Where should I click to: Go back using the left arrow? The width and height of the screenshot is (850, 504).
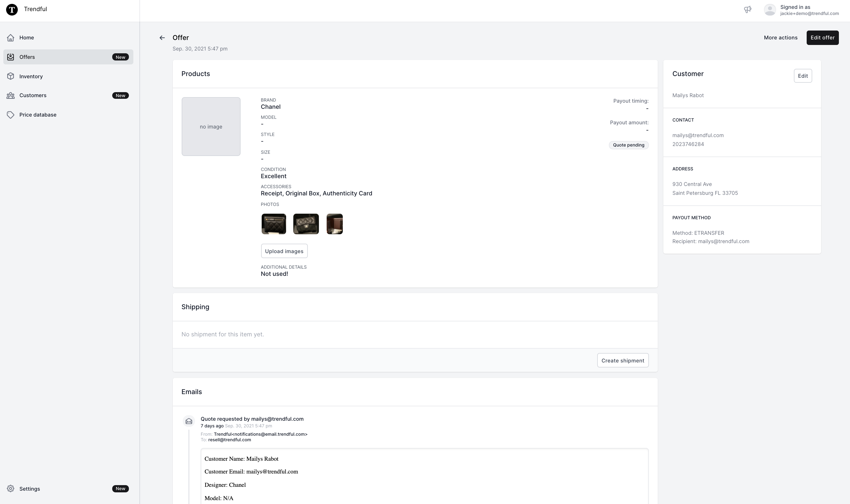pos(162,38)
